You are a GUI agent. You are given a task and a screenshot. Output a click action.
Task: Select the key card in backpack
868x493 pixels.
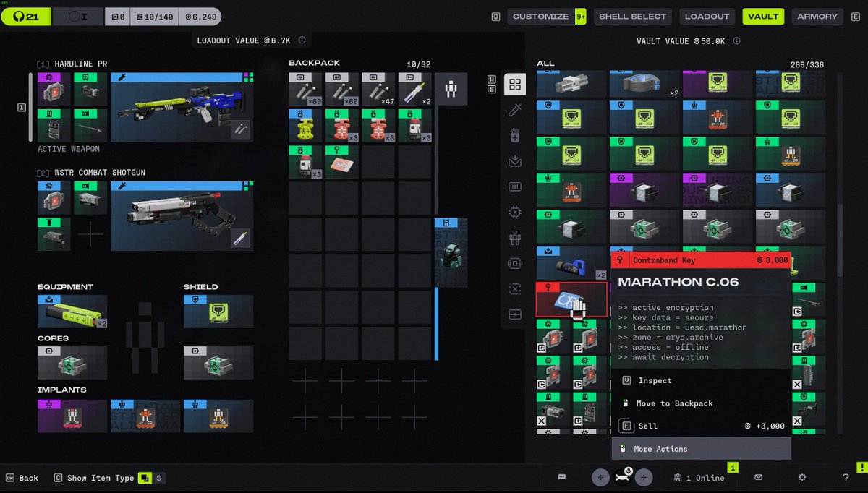(x=342, y=162)
